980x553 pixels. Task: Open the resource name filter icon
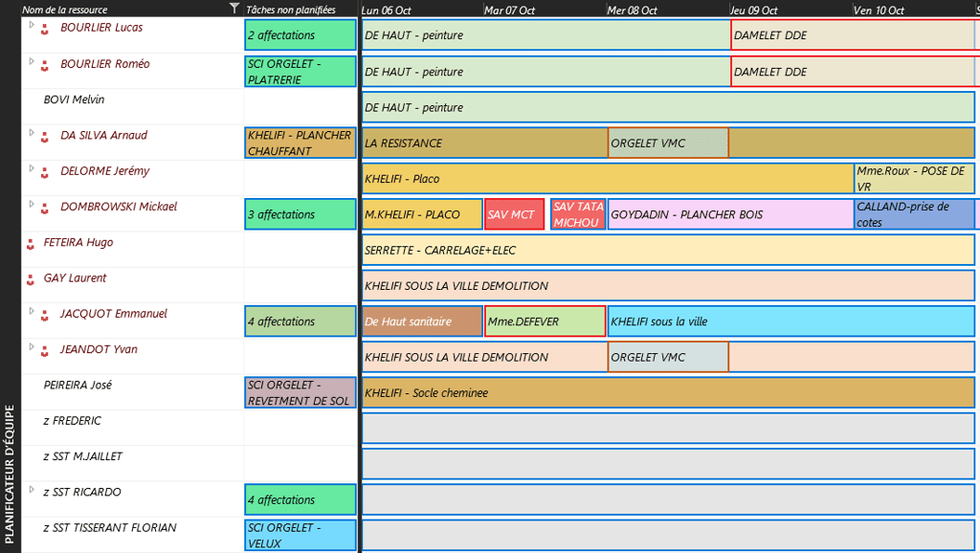[234, 8]
